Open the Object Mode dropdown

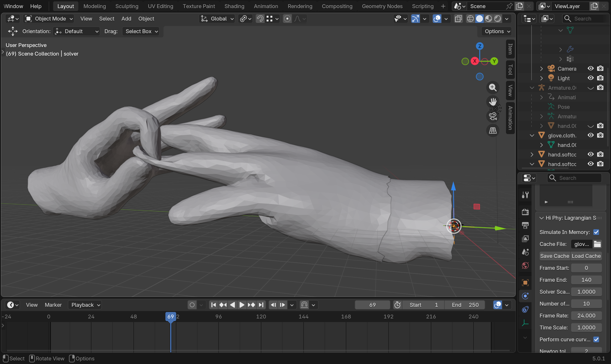[49, 19]
